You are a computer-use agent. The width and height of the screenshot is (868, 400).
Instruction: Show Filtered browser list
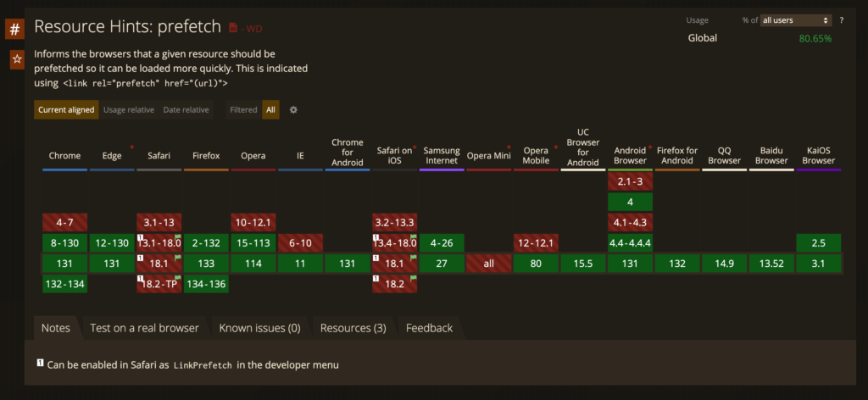[x=243, y=110]
